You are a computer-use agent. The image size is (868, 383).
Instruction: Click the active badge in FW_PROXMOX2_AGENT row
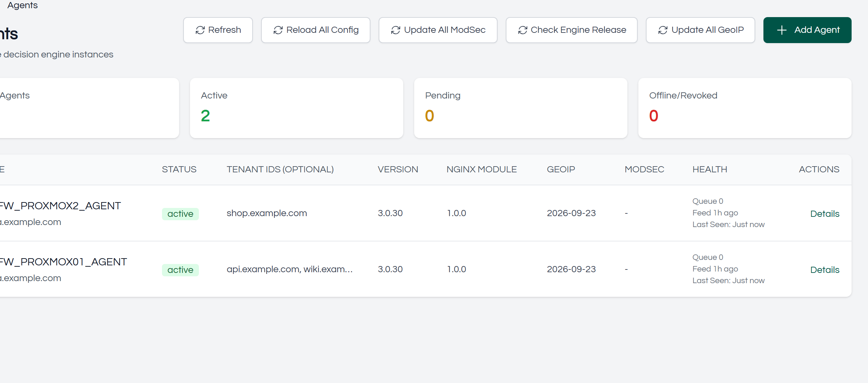(180, 214)
